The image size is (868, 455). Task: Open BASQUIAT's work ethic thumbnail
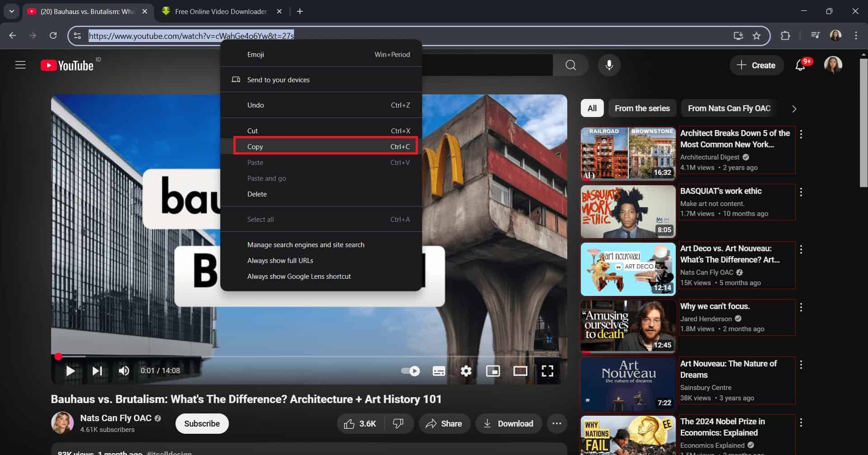[x=628, y=211]
